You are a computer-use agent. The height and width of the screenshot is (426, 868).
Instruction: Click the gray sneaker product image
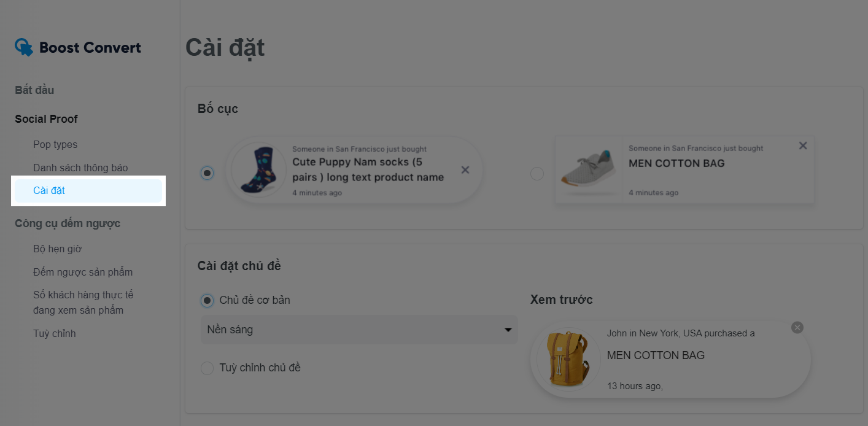(589, 169)
